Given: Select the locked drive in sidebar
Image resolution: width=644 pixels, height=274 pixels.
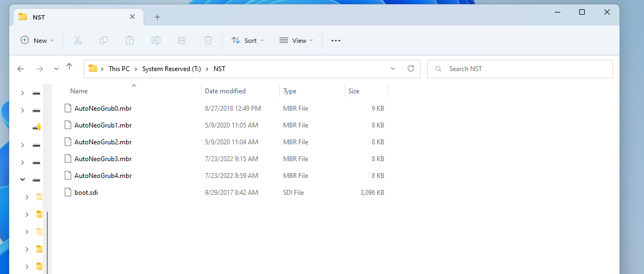Looking at the screenshot, I should (x=36, y=127).
